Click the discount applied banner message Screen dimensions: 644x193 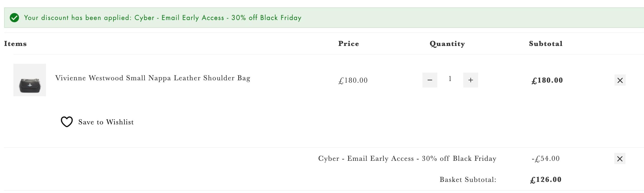tap(163, 18)
